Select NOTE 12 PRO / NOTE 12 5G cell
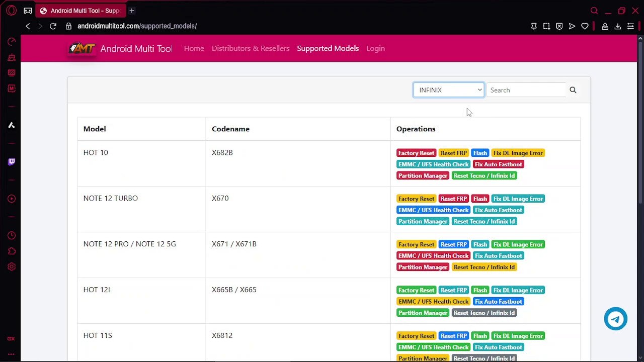The height and width of the screenshot is (362, 644). (x=141, y=255)
